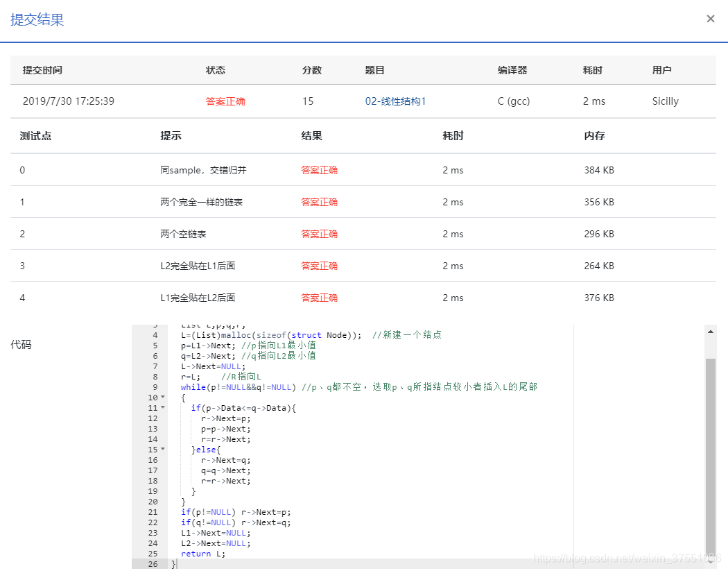The width and height of the screenshot is (728, 571).
Task: Click hint 两个空链表
Action: point(184,235)
